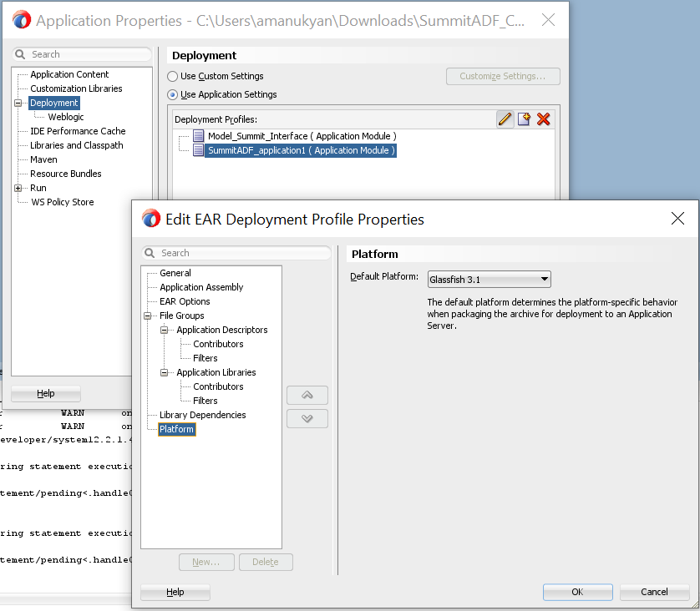700x611 pixels.
Task: Open the Default Platform dropdown
Action: 489,279
